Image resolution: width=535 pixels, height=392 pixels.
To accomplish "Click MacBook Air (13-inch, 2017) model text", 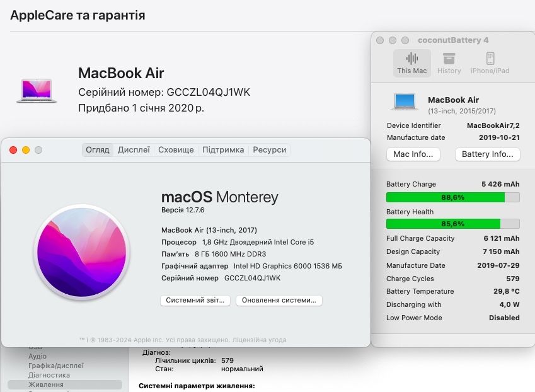I will pos(209,230).
